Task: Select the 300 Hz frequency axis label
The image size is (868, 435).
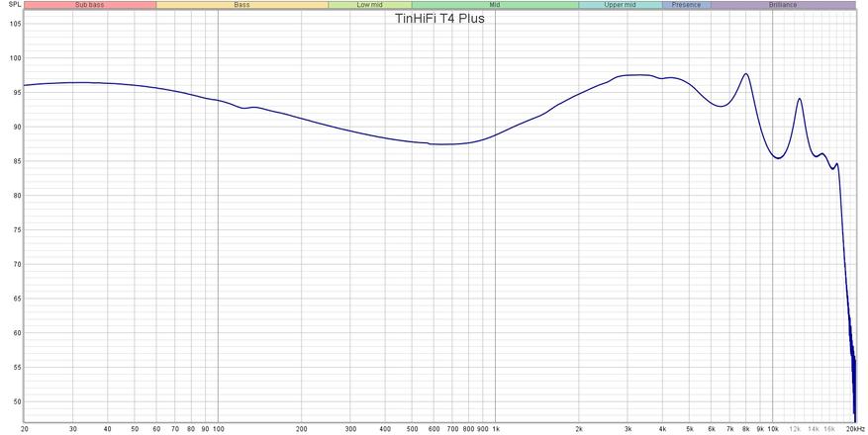Action: point(349,429)
